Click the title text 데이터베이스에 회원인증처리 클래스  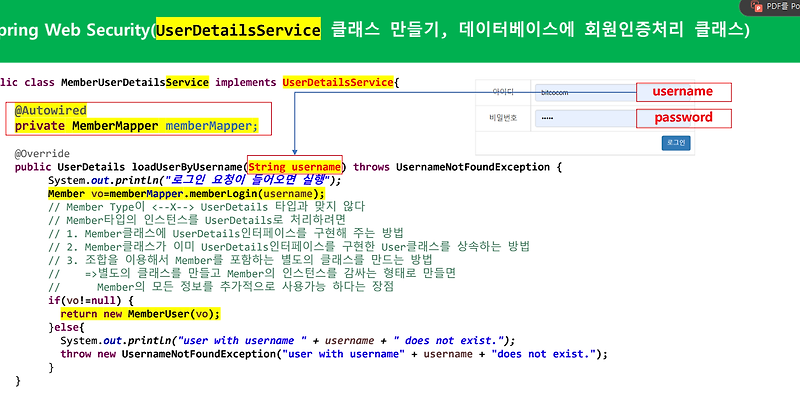(602, 30)
